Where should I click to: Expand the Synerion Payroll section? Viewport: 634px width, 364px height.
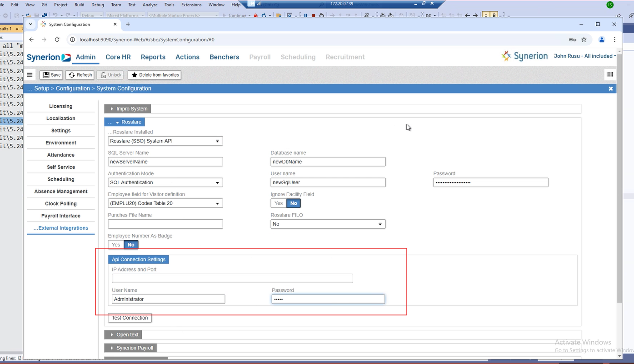click(x=131, y=348)
